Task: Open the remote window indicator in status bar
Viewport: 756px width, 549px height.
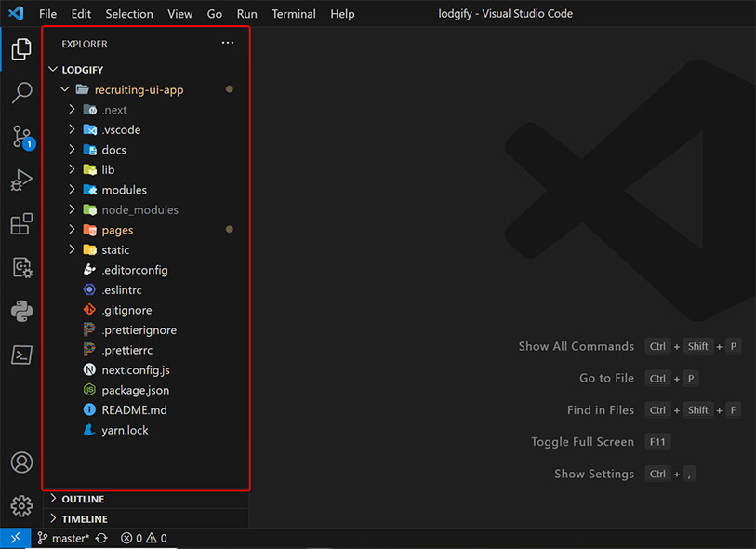Action: click(x=15, y=538)
